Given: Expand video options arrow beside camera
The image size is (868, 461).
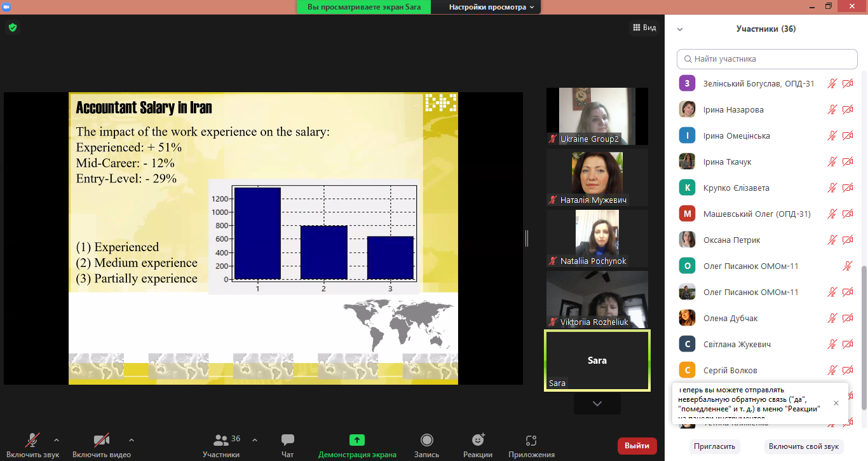Looking at the screenshot, I should pos(132,439).
